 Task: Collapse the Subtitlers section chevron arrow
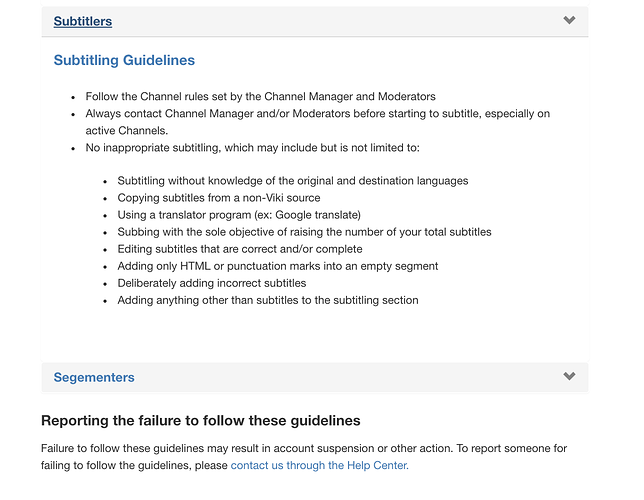pos(569,20)
